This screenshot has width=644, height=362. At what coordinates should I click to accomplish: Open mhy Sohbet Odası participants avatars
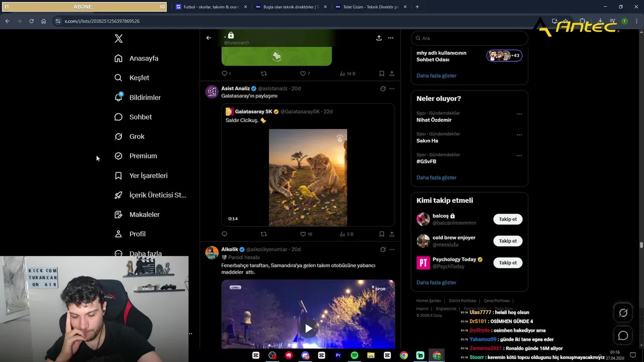tap(504, 55)
